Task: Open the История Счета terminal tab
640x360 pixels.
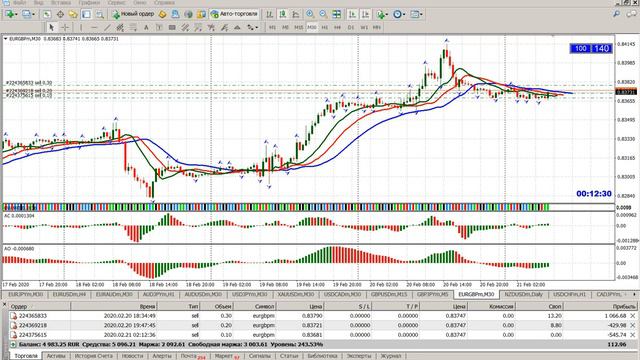Action: pyautogui.click(x=93, y=356)
